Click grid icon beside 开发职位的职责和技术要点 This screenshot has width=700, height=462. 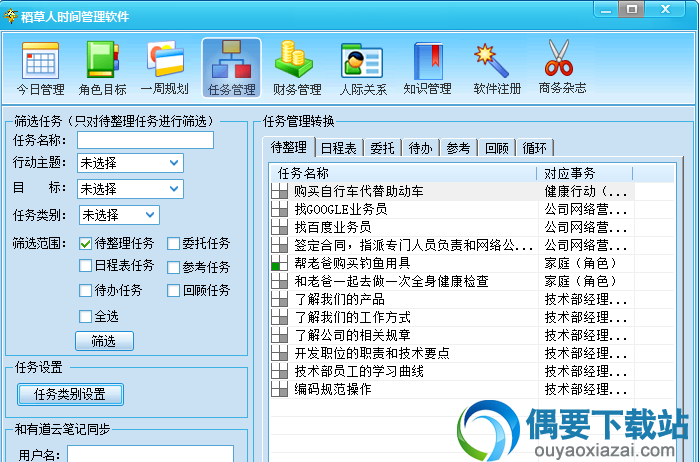(279, 353)
